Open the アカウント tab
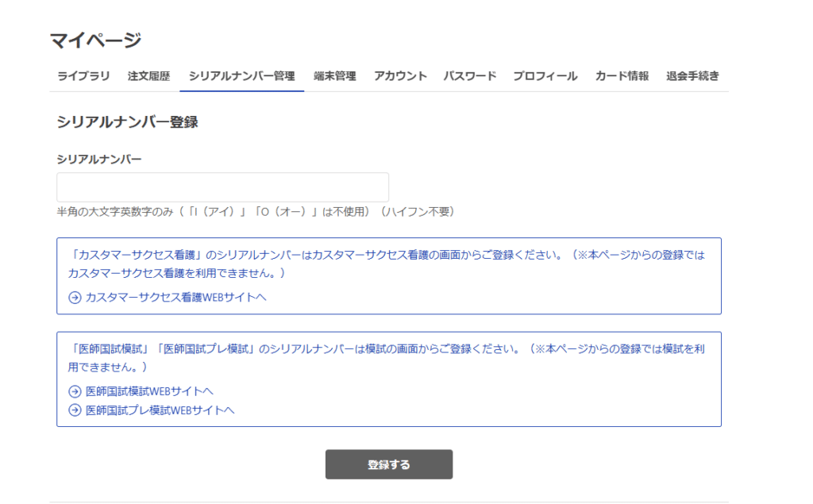 [400, 76]
